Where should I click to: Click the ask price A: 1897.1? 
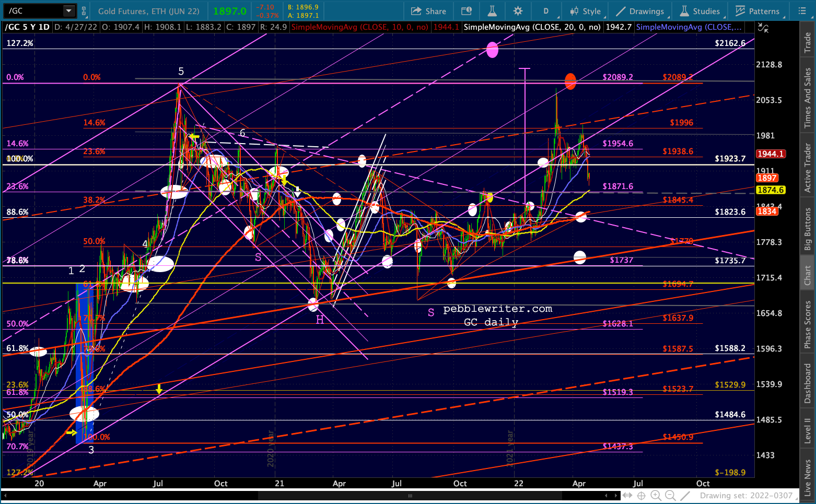click(303, 15)
